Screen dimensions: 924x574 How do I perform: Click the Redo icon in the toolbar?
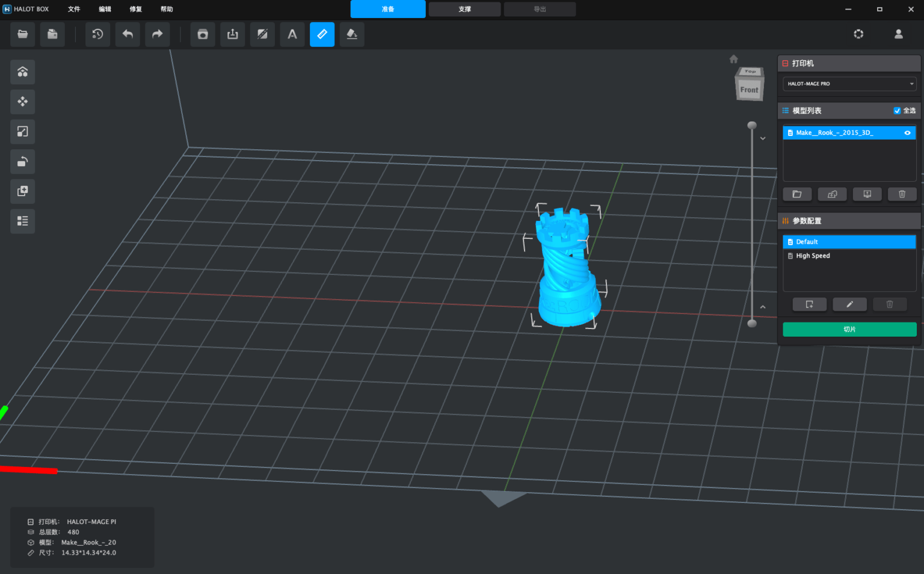[157, 34]
